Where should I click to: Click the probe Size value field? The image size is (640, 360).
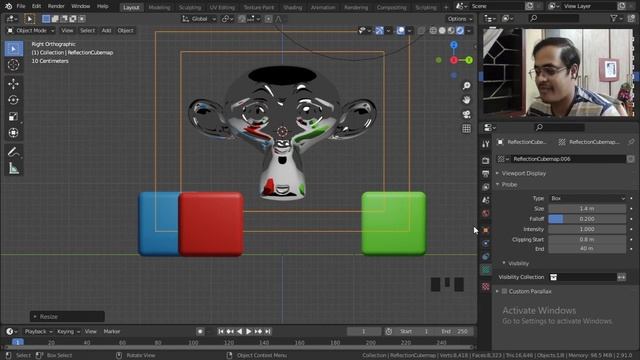tap(587, 209)
